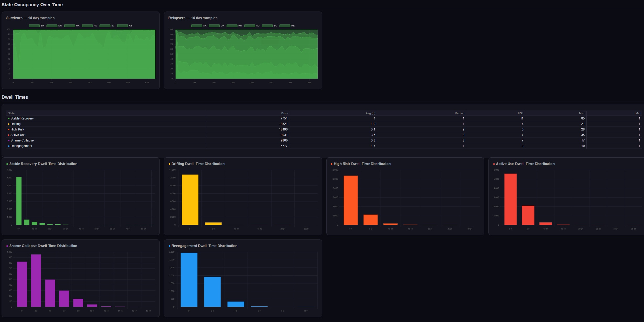Click 0-1 bar in Reengagement distribution
The image size is (644, 322).
189,280
